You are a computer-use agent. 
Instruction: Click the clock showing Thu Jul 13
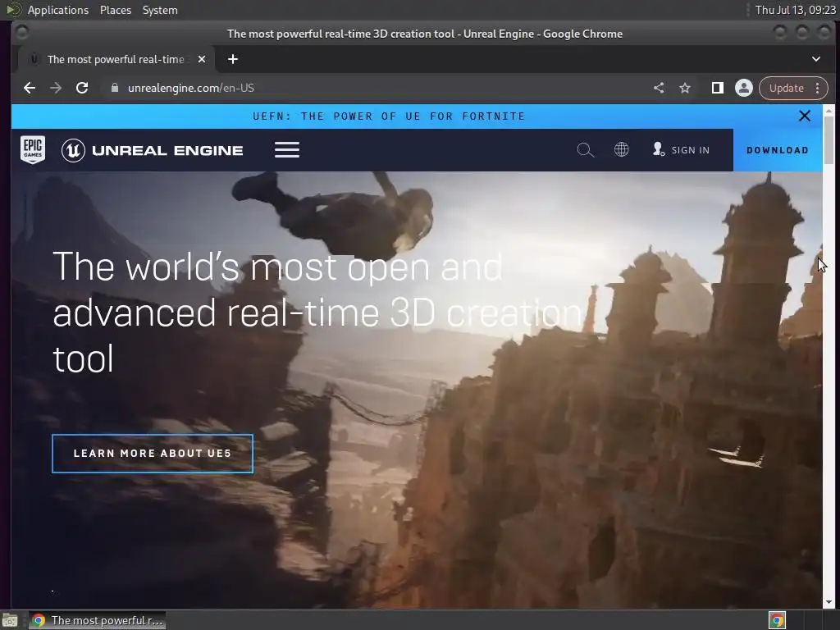coord(795,10)
